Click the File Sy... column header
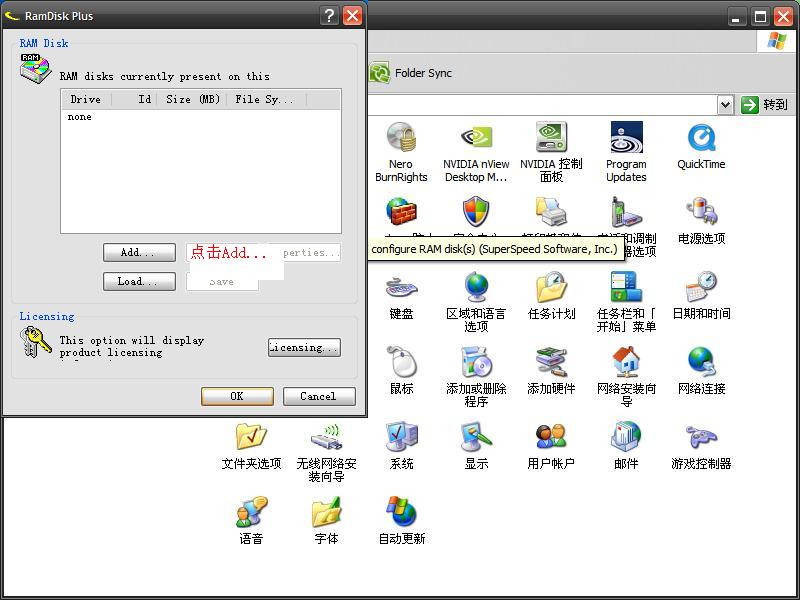This screenshot has width=800, height=600. click(267, 99)
